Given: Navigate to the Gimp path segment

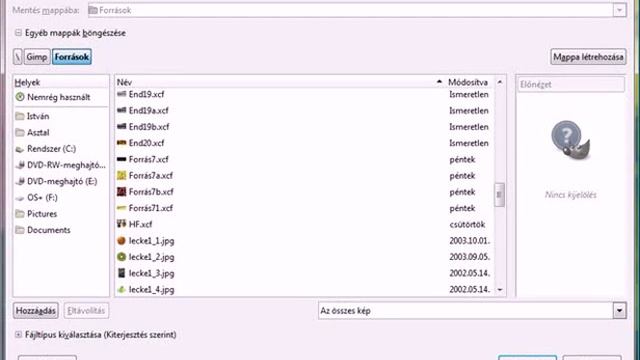Looking at the screenshot, I should pyautogui.click(x=37, y=57).
